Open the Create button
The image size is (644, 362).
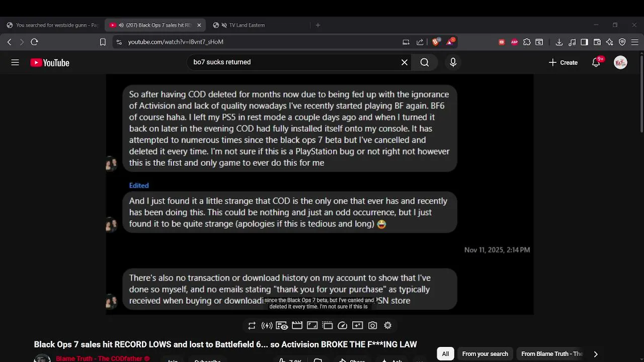[x=563, y=62]
